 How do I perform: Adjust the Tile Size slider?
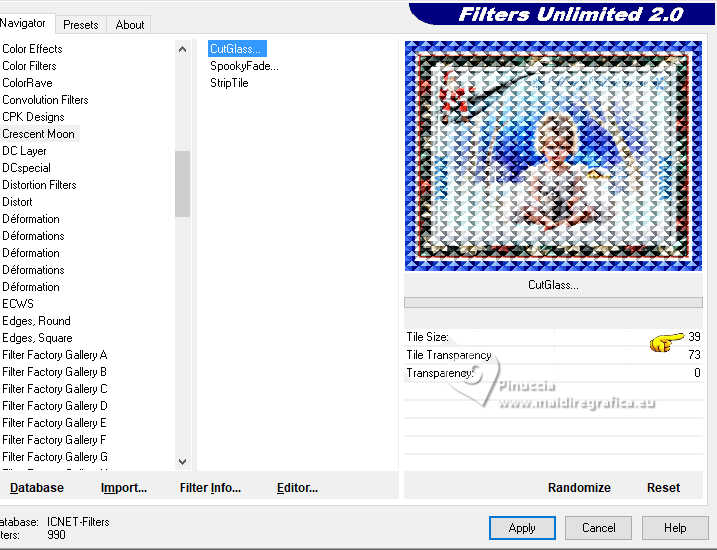[x=553, y=337]
